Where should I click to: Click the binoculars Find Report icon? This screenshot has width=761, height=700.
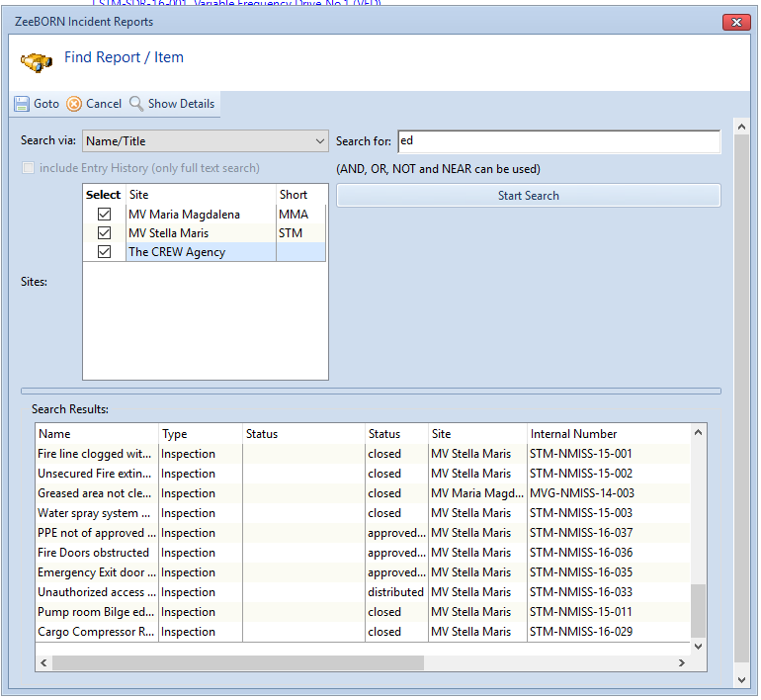point(37,62)
